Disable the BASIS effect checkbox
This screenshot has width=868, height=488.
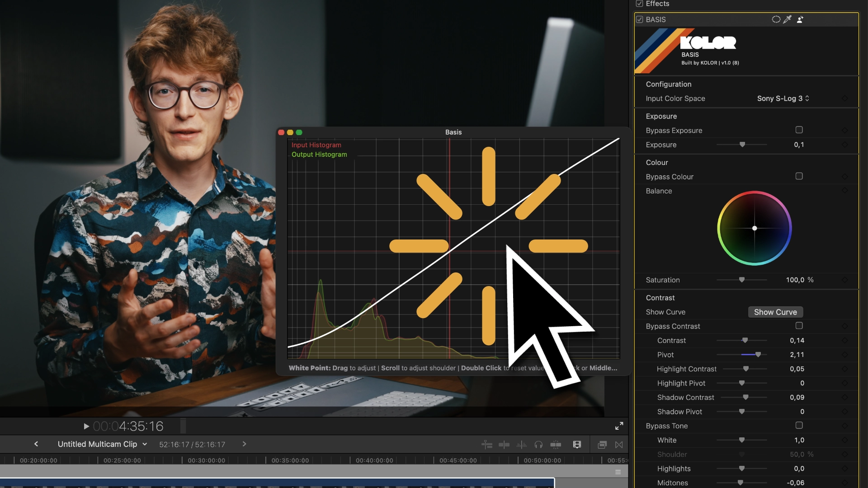click(x=639, y=19)
